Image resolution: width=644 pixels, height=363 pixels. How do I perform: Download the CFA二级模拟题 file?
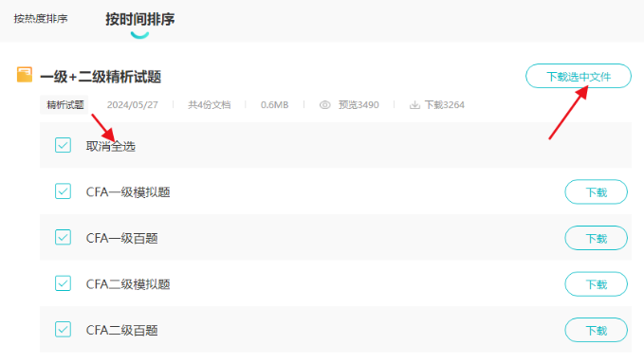point(596,283)
